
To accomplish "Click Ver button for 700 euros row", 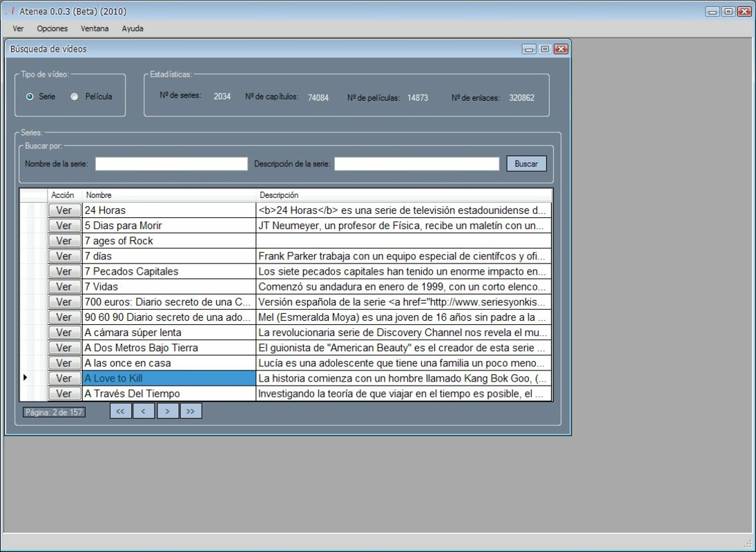I will (x=65, y=302).
